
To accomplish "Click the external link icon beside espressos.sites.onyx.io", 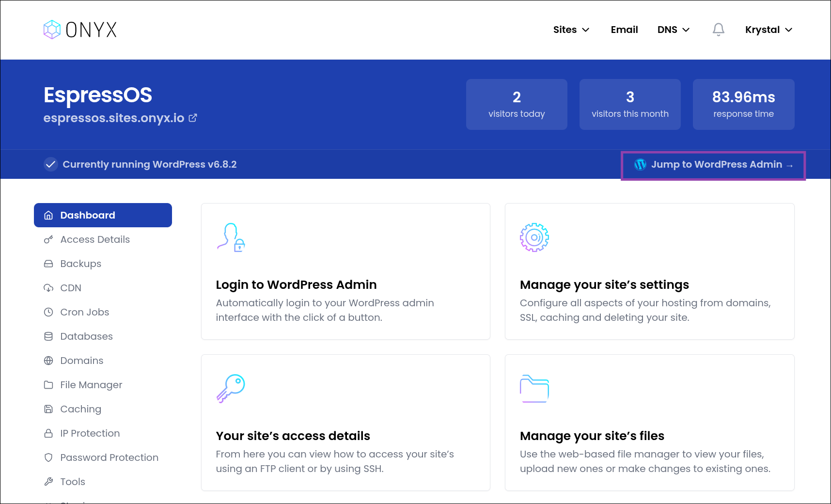I will coord(193,118).
